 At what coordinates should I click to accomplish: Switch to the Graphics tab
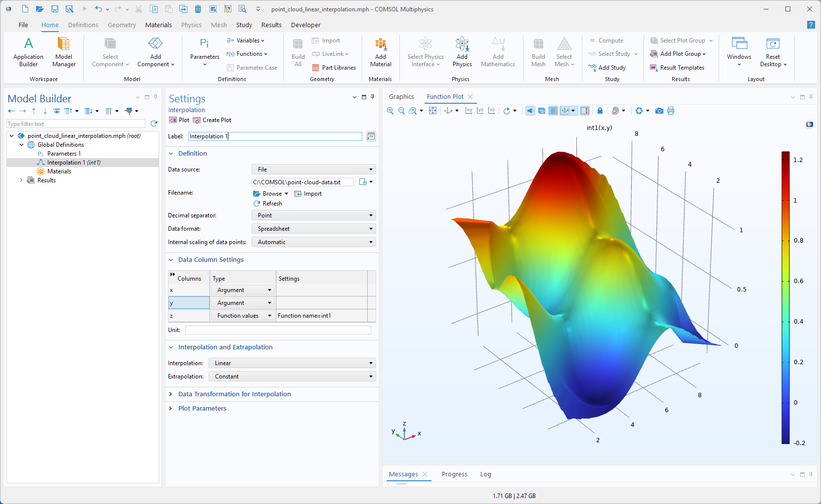tap(401, 97)
